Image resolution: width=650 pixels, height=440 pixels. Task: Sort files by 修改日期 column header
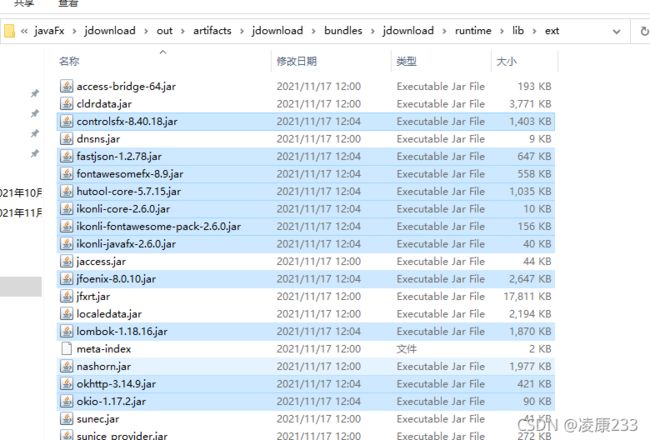point(297,61)
